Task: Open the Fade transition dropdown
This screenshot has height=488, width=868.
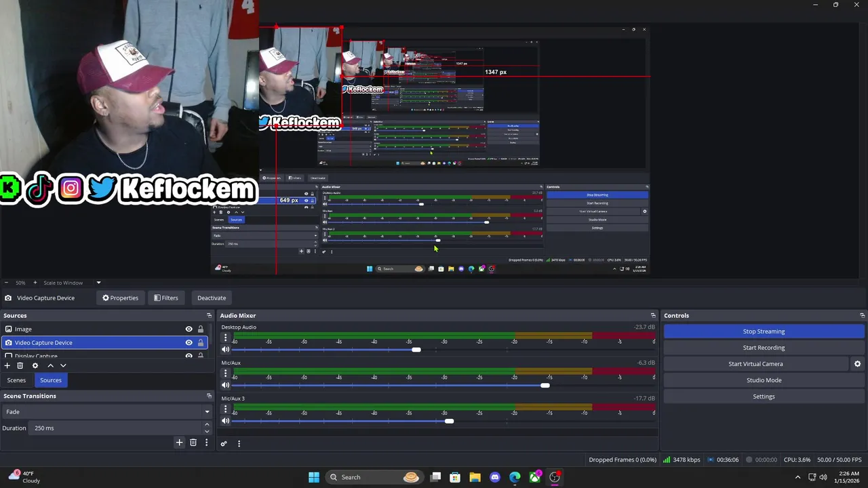Action: click(107, 411)
